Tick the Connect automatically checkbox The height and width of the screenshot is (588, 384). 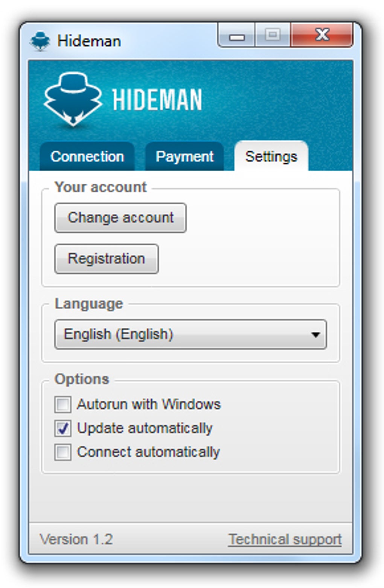(62, 452)
